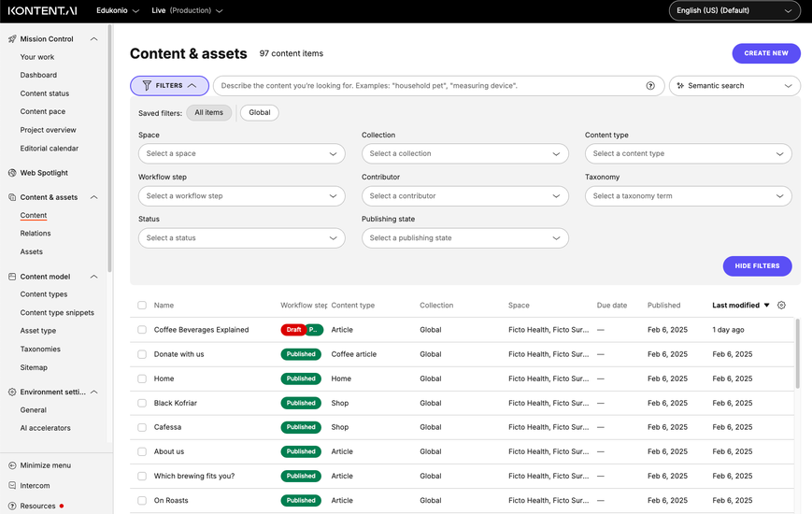
Task: Click the sidebar vertical scrollbar
Action: click(109, 148)
